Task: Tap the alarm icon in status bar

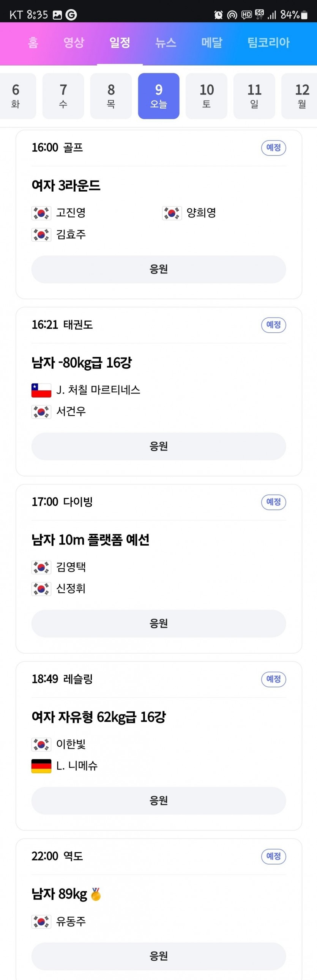Action: coord(218,15)
